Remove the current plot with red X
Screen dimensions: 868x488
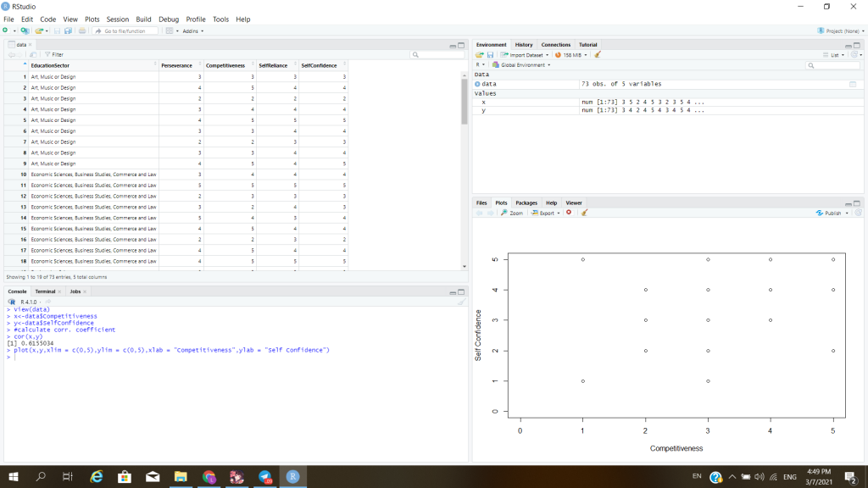pos(569,213)
